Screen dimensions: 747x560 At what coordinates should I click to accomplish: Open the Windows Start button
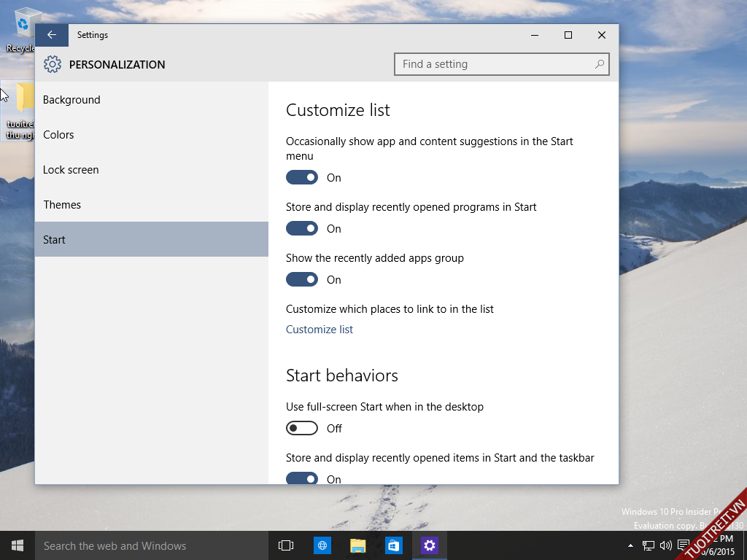(18, 545)
